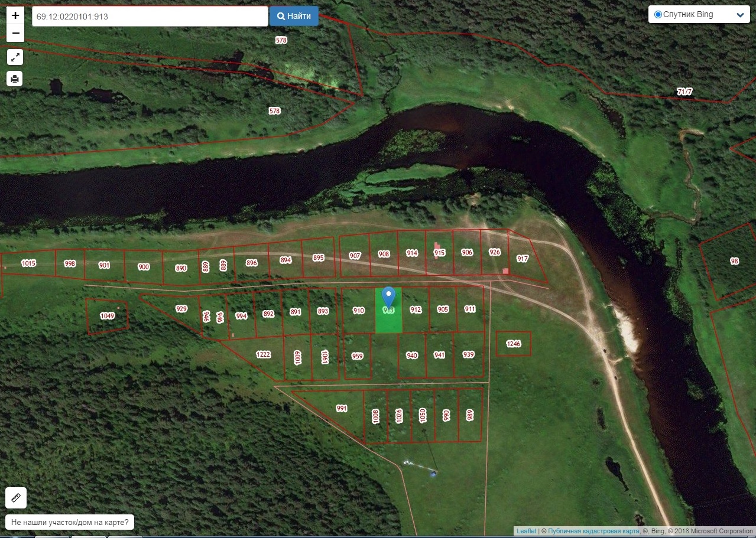Expand the map layer dropdown chevron
756x538 pixels.
739,15
